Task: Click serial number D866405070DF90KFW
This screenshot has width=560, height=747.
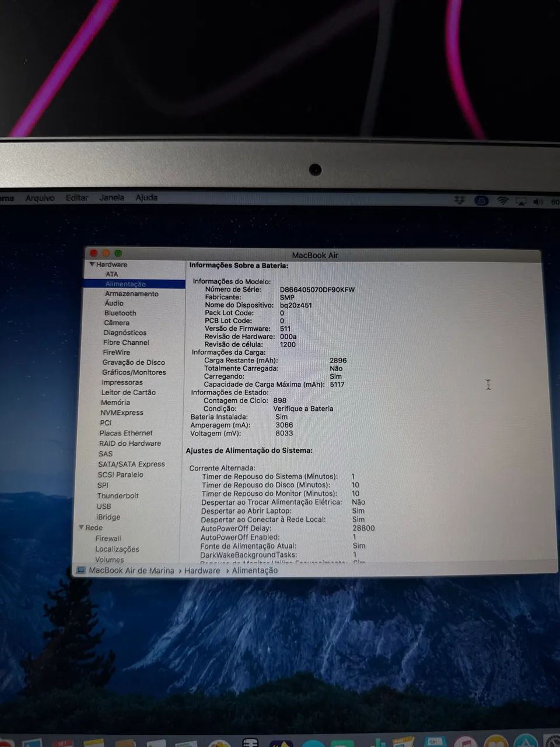Action: (317, 289)
